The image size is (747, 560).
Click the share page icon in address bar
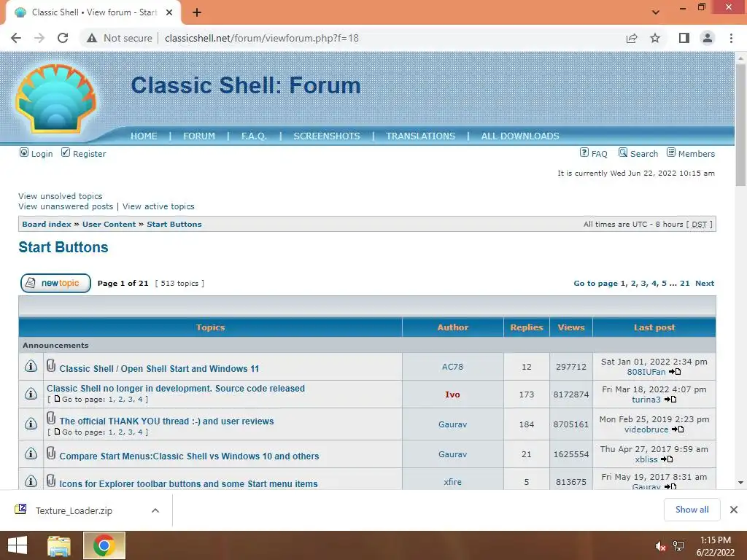click(x=632, y=38)
